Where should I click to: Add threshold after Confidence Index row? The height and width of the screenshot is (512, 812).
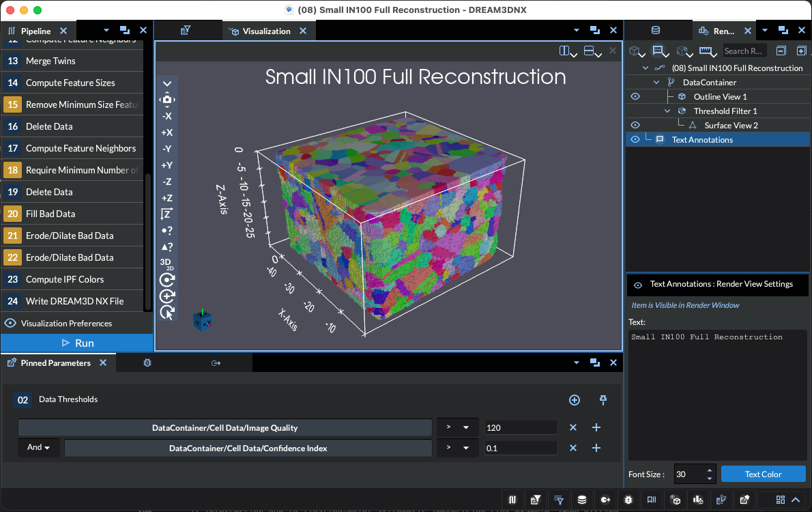point(596,448)
